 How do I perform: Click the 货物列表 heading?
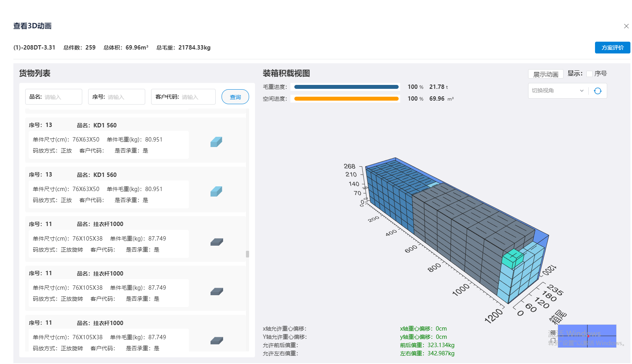tap(35, 73)
